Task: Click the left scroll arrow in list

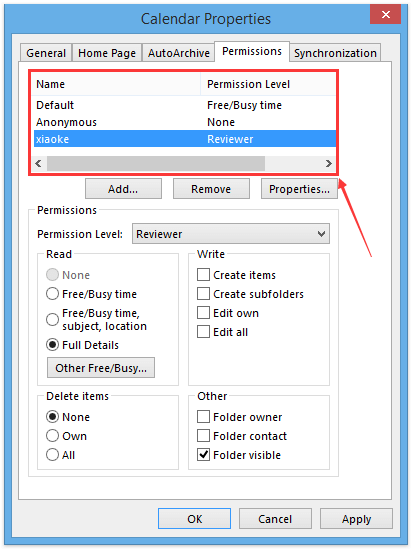Action: [38, 163]
